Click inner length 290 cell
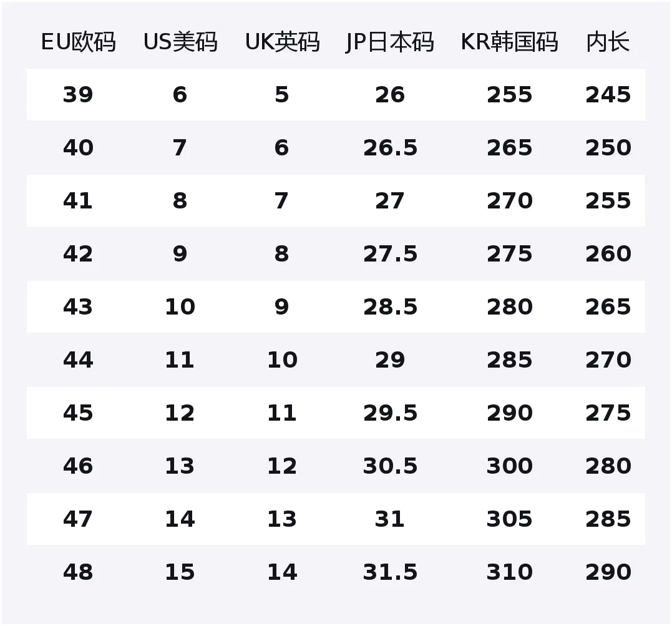Screen dimensions: 672x626 pyautogui.click(x=608, y=572)
